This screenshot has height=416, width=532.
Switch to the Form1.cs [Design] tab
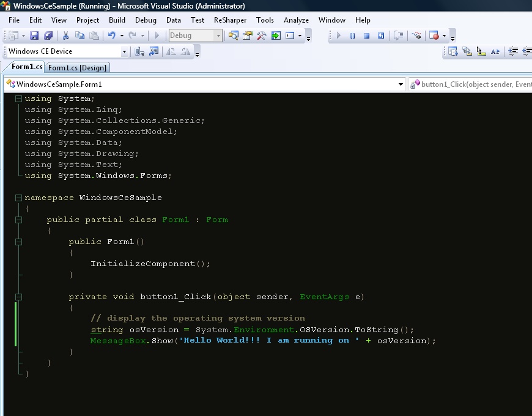pyautogui.click(x=77, y=67)
